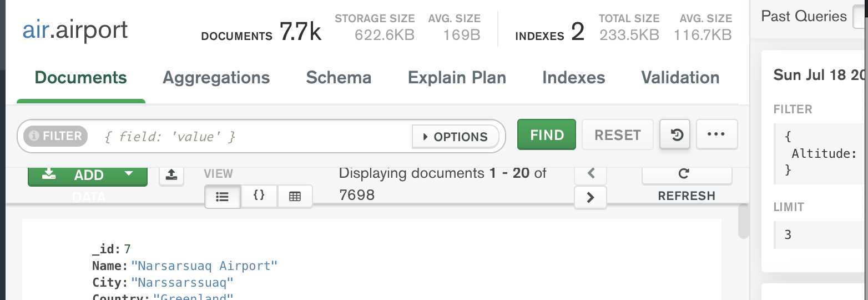
Task: Click the green Find button
Action: [x=547, y=135]
